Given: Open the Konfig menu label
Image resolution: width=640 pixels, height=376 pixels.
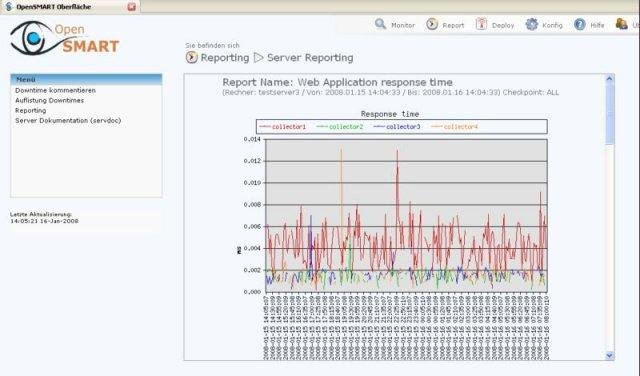Looking at the screenshot, I should [552, 25].
